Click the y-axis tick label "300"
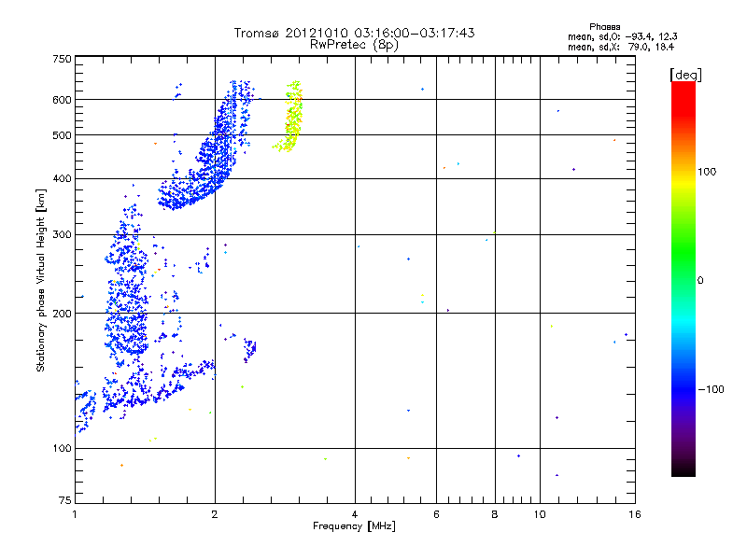This screenshot has width=747, height=560. click(x=62, y=234)
